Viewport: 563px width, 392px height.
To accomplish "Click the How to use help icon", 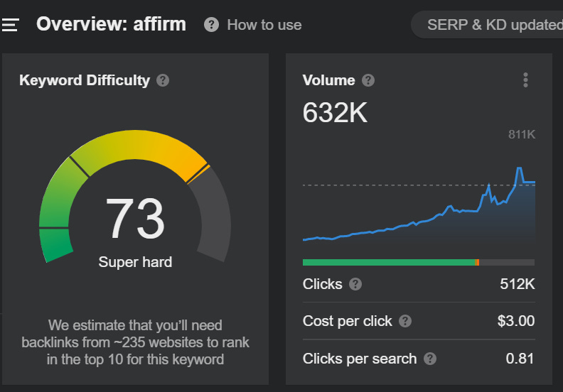I will coord(212,25).
